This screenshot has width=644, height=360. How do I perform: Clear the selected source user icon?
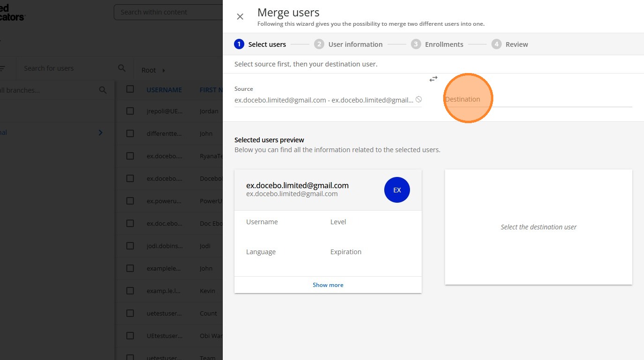pyautogui.click(x=419, y=100)
